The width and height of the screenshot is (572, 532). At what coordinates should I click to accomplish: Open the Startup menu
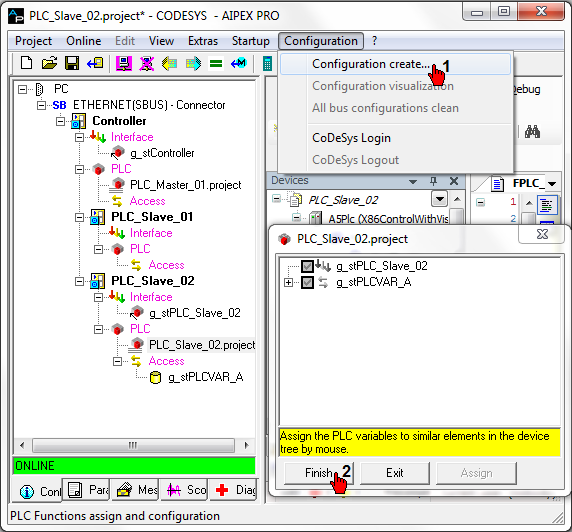click(251, 41)
